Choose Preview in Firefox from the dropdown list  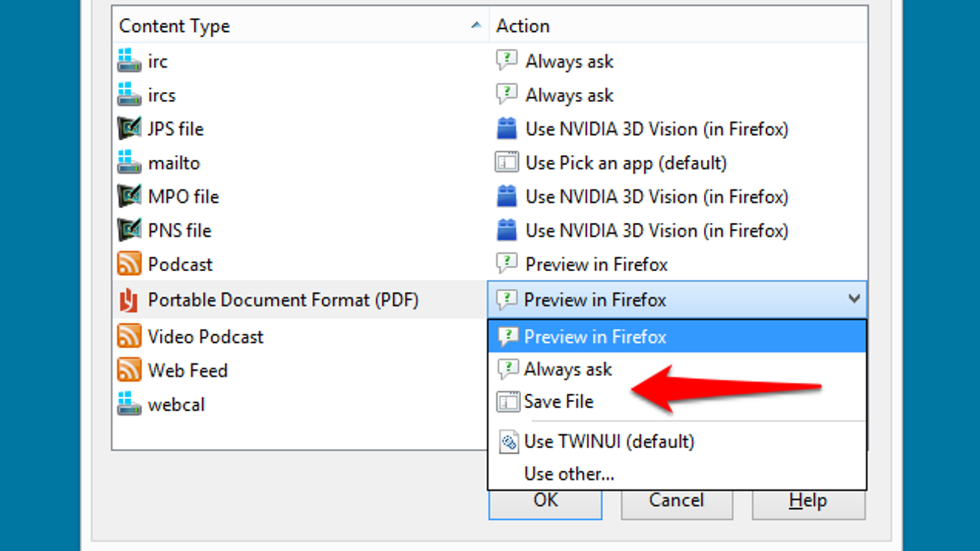point(677,336)
